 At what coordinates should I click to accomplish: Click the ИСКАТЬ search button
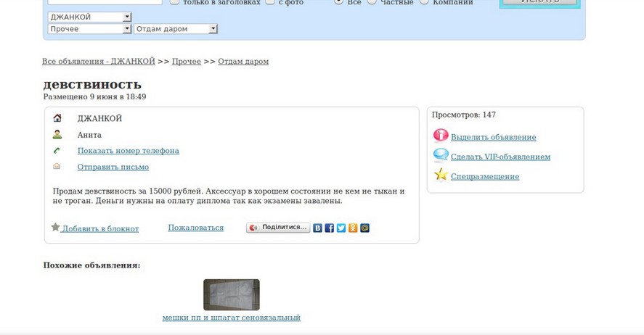pos(539,2)
